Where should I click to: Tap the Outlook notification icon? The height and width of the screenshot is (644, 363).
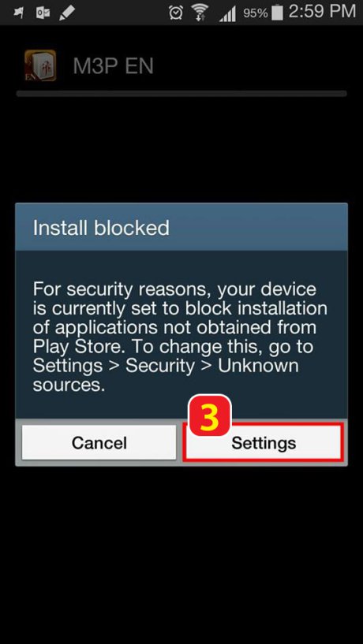[x=43, y=13]
